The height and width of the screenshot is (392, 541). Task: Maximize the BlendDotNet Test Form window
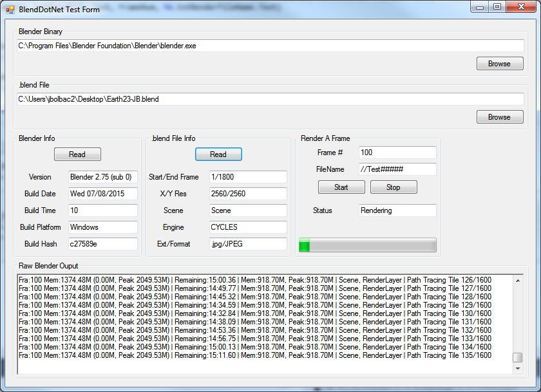point(497,7)
